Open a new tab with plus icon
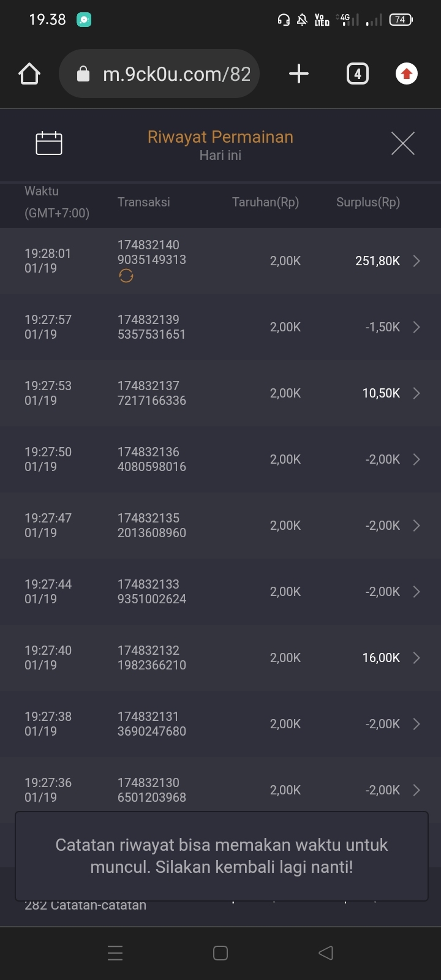The width and height of the screenshot is (441, 980). 298,74
